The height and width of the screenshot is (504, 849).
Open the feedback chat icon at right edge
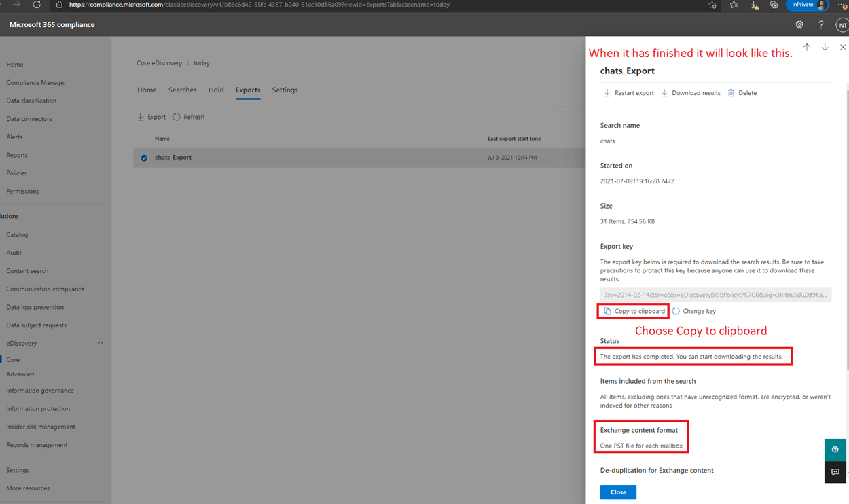tap(835, 472)
